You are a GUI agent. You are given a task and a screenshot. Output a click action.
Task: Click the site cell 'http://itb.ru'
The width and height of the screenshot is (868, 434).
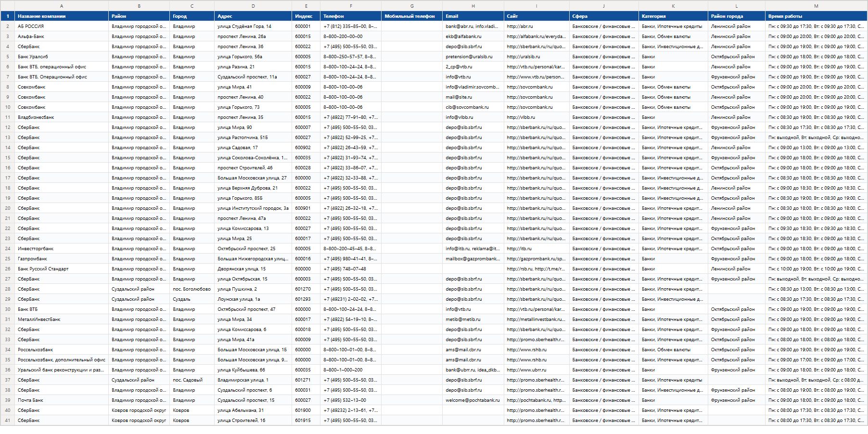(x=536, y=249)
